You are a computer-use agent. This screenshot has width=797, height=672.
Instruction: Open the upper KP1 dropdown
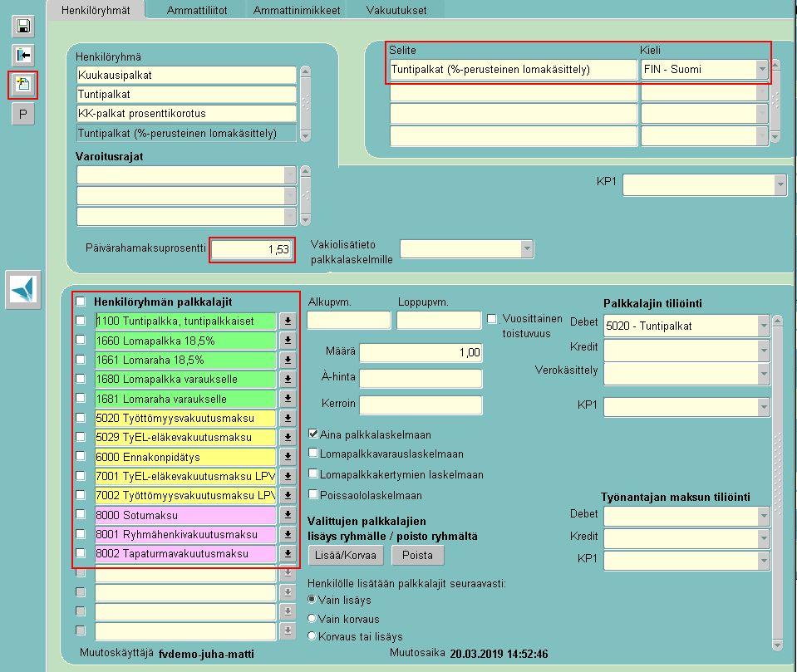pos(780,185)
